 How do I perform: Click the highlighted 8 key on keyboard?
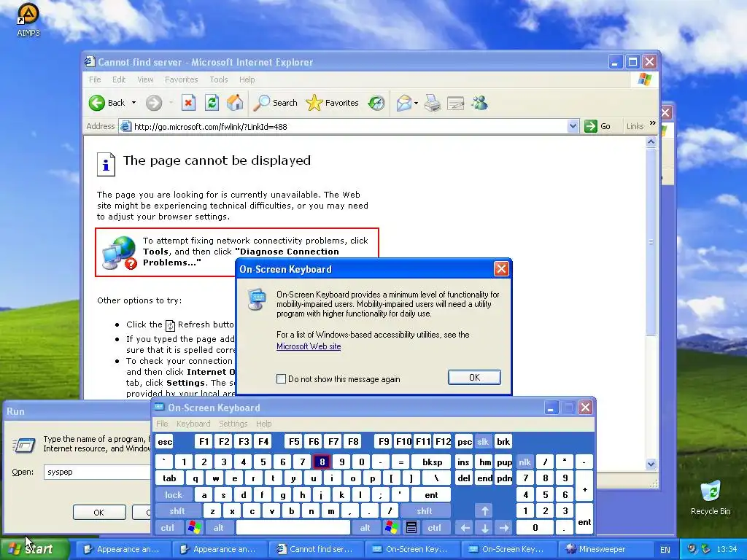[322, 462]
